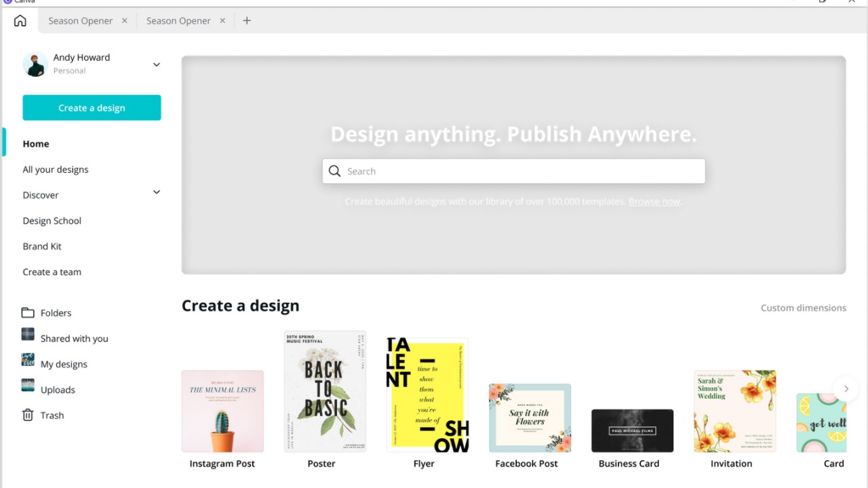Click the Folders icon

(28, 312)
